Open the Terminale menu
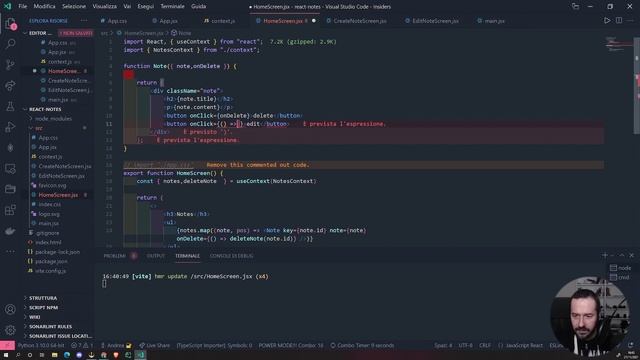Image resolution: width=640 pixels, height=360 pixels. pos(172,7)
